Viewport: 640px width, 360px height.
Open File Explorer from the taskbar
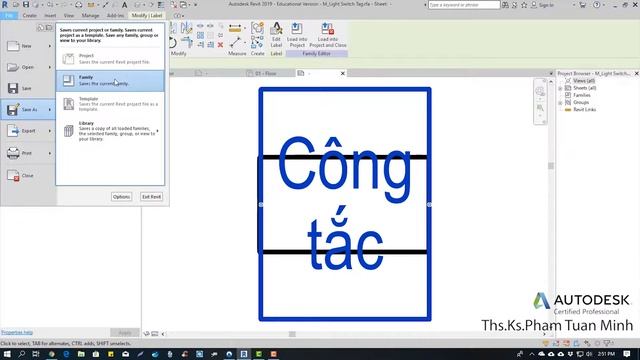tap(81, 354)
